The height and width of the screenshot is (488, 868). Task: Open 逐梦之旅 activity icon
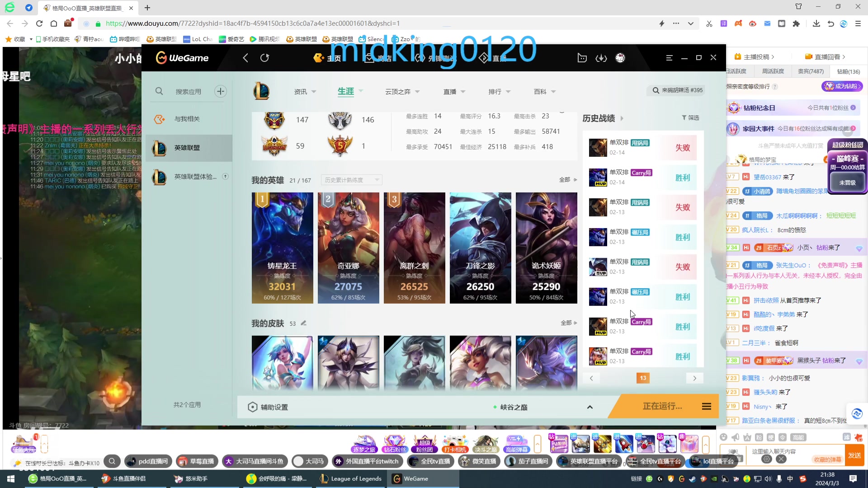click(364, 444)
